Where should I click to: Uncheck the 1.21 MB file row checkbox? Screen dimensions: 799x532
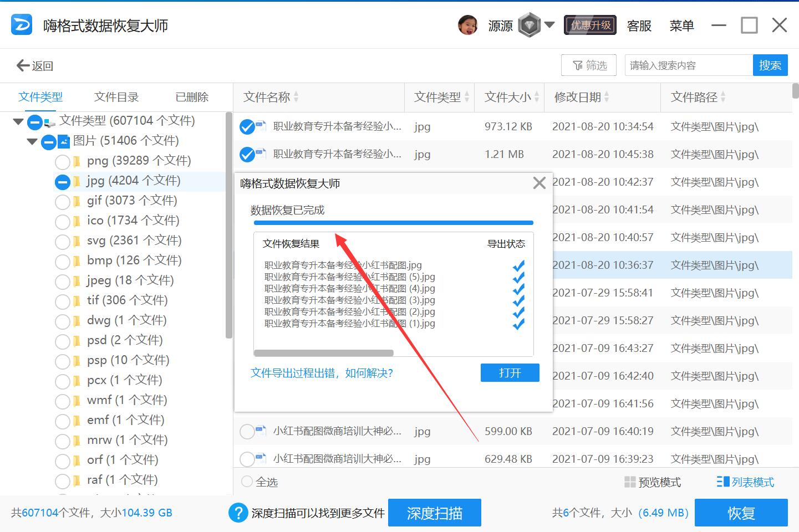tap(247, 155)
